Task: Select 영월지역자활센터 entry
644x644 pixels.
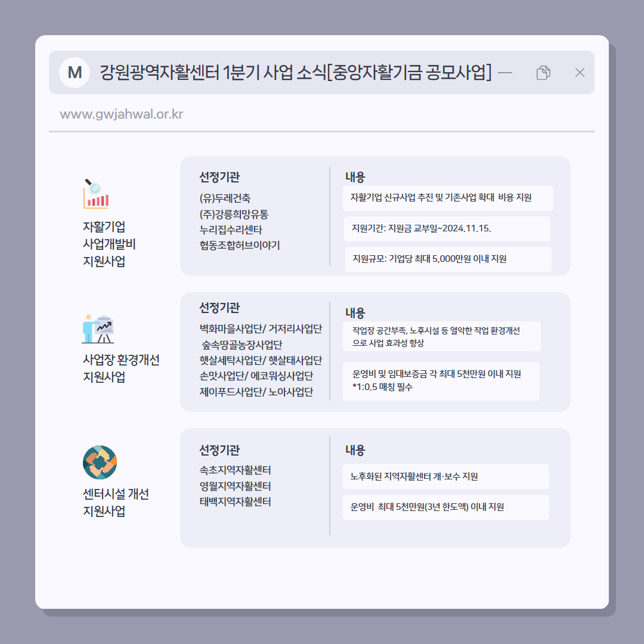Action: point(236,486)
